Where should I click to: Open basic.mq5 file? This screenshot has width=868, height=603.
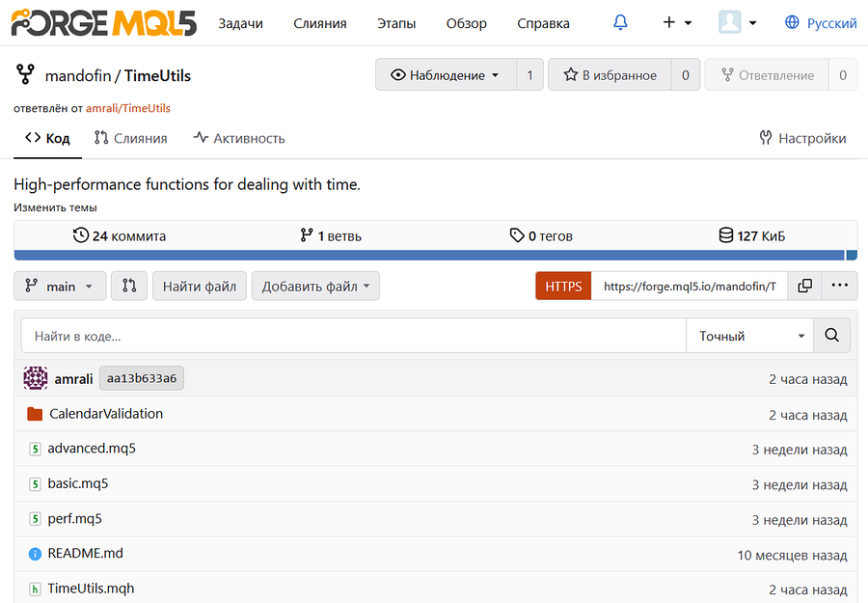click(x=77, y=483)
